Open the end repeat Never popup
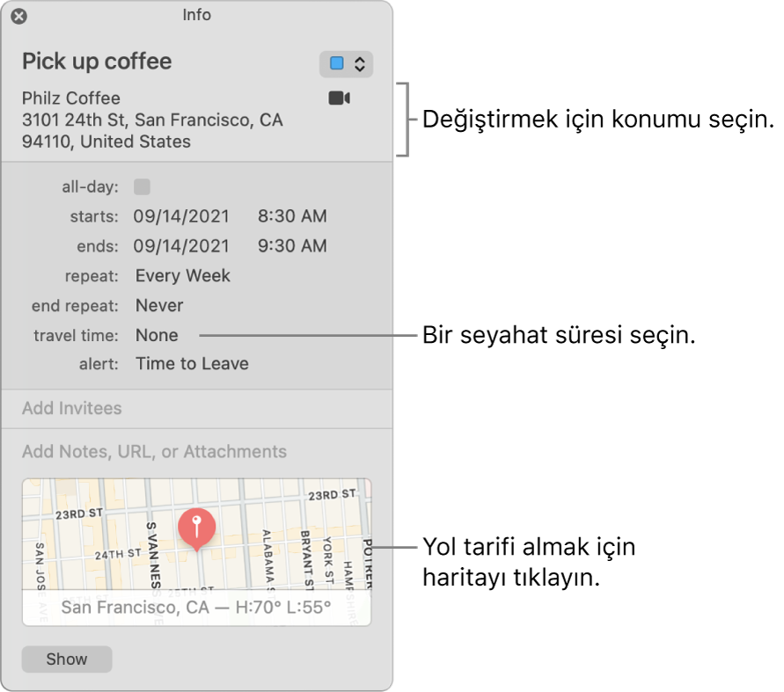The height and width of the screenshot is (692, 784). coord(159,305)
